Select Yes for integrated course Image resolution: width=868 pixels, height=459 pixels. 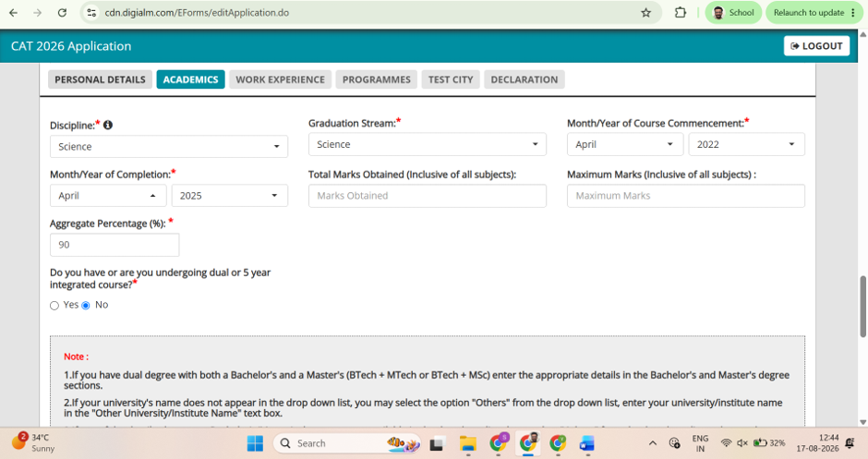pyautogui.click(x=54, y=306)
